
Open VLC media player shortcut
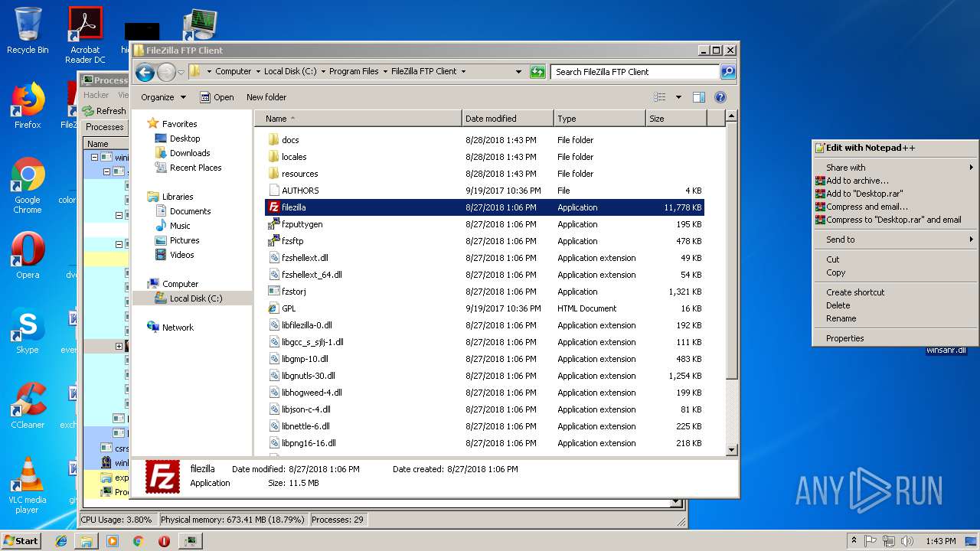tap(28, 485)
